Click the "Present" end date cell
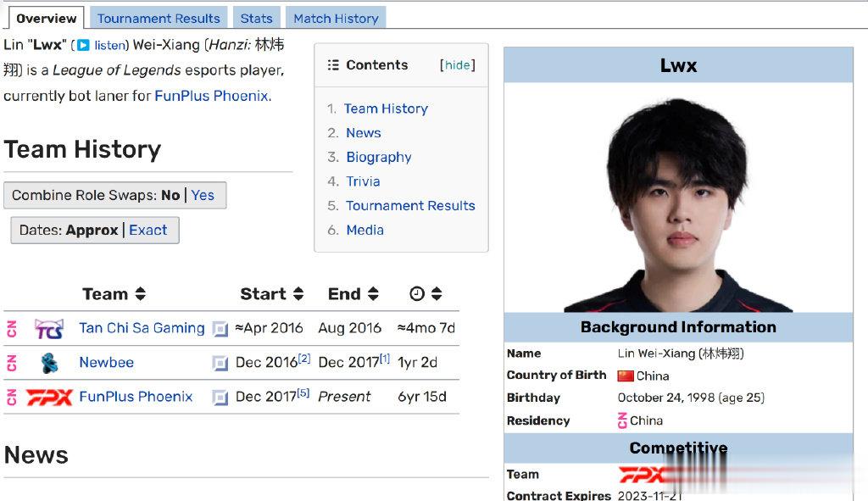 point(344,397)
